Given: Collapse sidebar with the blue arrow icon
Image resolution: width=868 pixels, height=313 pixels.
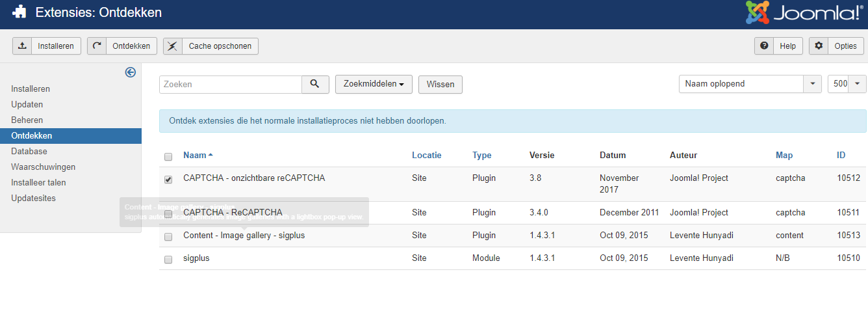Looking at the screenshot, I should click(x=130, y=72).
